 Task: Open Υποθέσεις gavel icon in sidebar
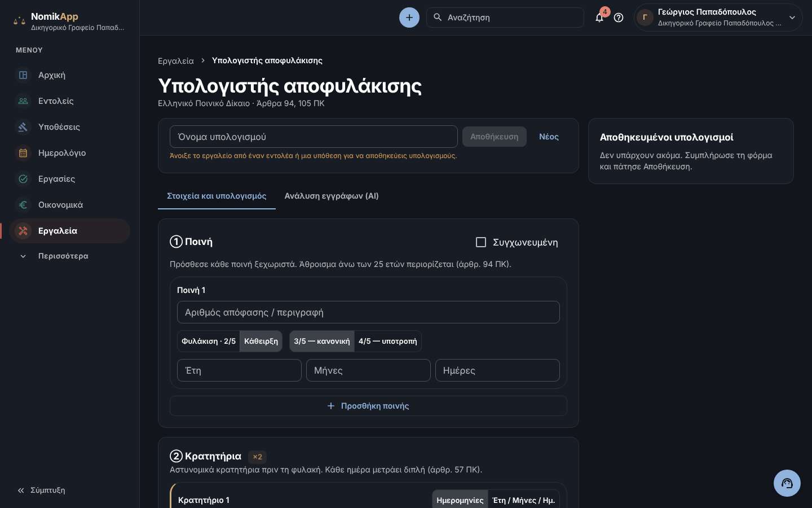point(23,127)
